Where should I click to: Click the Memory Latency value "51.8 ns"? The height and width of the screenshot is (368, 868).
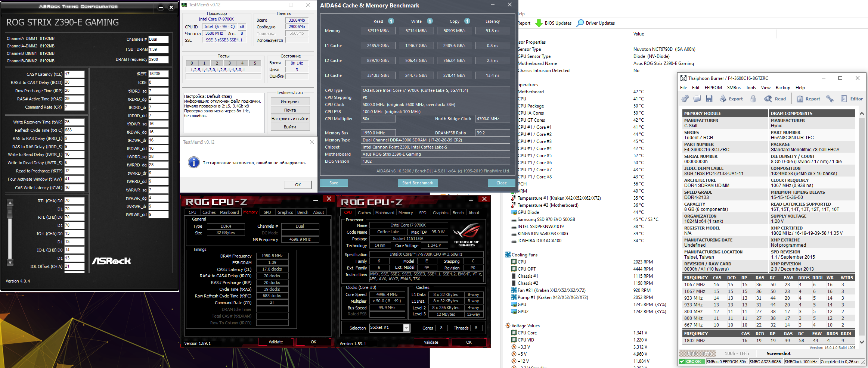(x=493, y=31)
